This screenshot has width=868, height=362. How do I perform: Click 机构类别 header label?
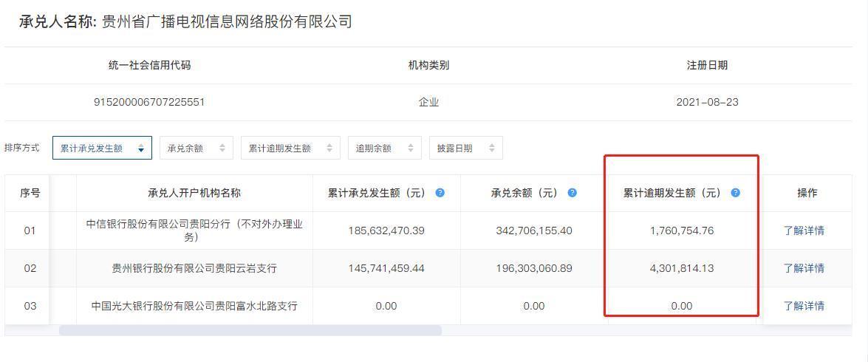[x=428, y=65]
